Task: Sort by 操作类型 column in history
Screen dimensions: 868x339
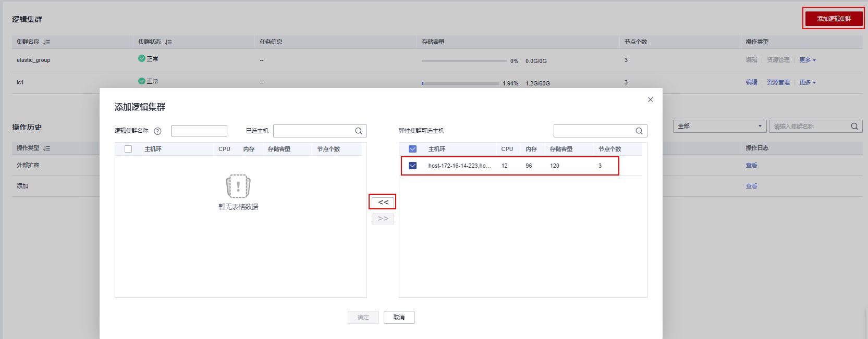Action: point(47,148)
